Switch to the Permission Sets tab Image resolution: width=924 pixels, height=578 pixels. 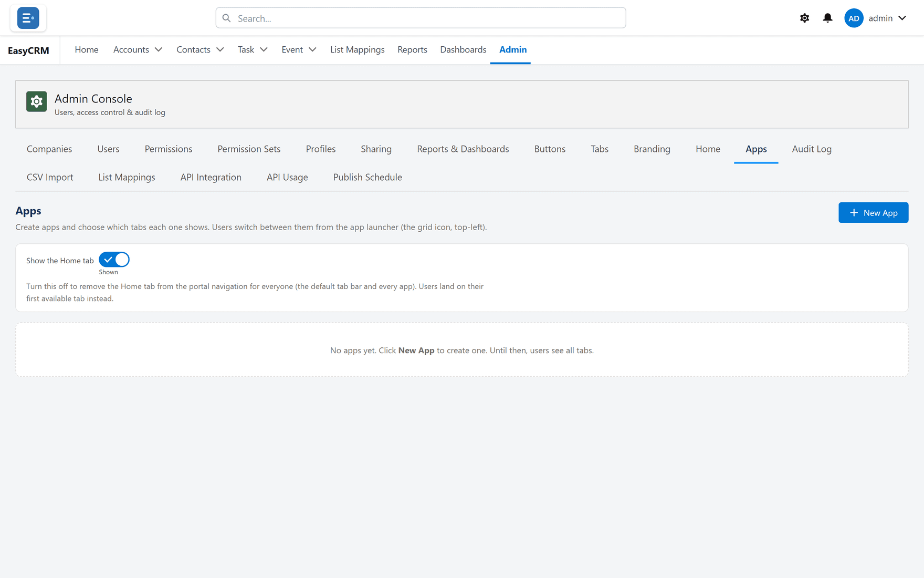click(249, 149)
